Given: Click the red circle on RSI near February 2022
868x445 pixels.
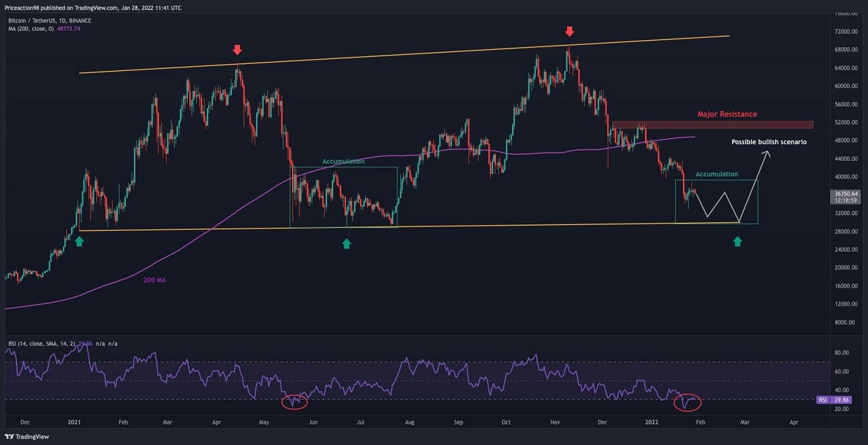Looking at the screenshot, I should (x=688, y=402).
